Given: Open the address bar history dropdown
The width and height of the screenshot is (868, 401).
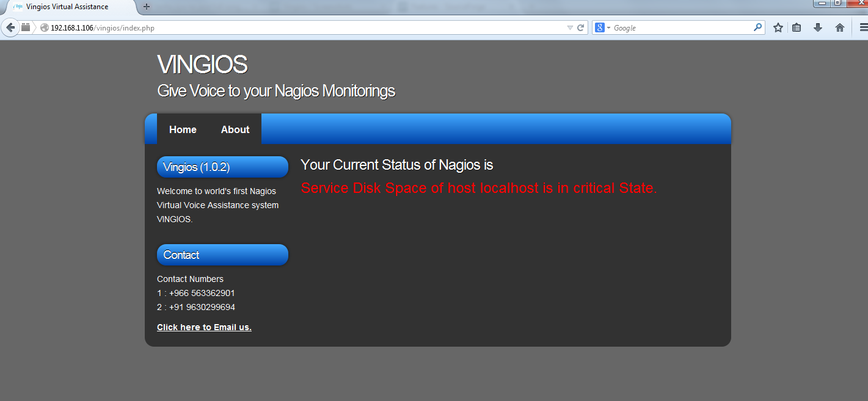Looking at the screenshot, I should click(x=571, y=27).
